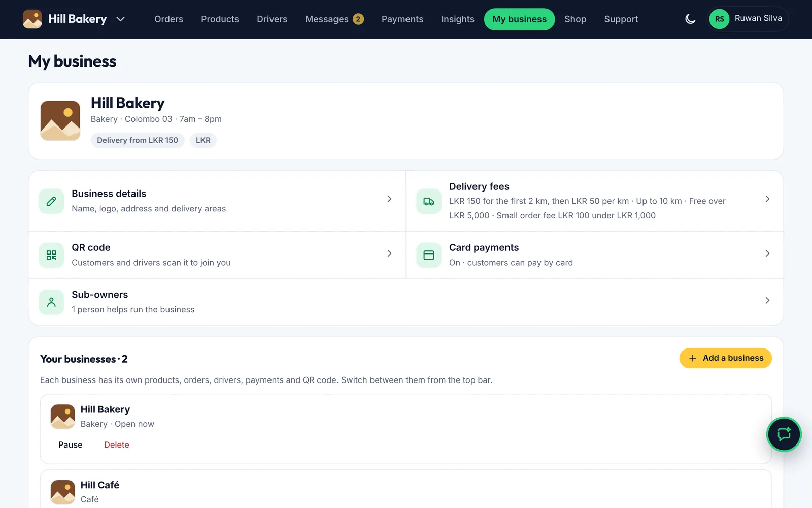
Task: Open the floating chat assistant button
Action: pyautogui.click(x=784, y=434)
